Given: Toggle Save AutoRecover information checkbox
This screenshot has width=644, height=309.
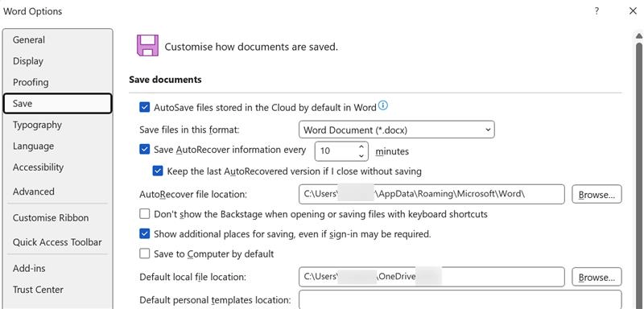Looking at the screenshot, I should click(145, 149).
